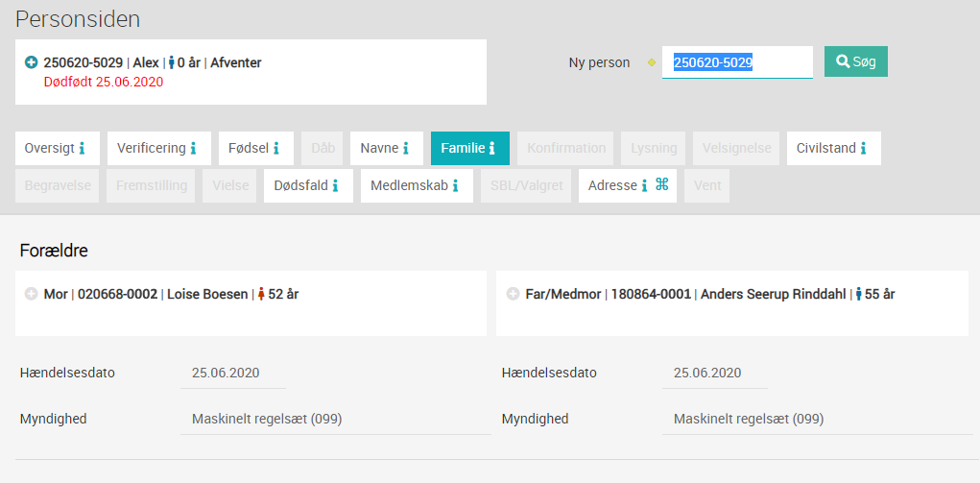Select the Dåb tab
Image resolution: width=980 pixels, height=483 pixels.
coord(323,148)
